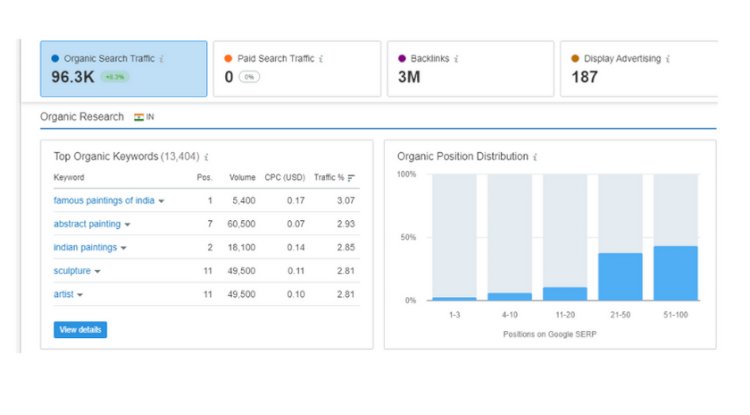Click the Pos. column header

click(x=204, y=177)
